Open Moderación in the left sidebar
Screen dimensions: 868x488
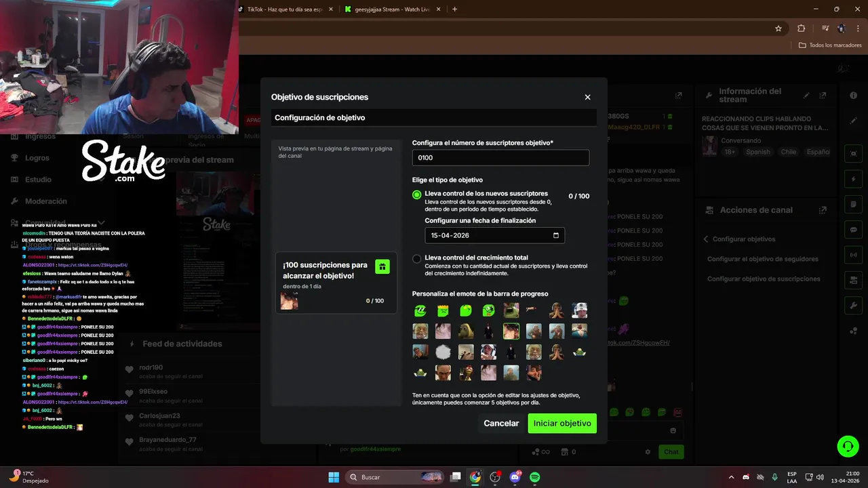coord(46,201)
